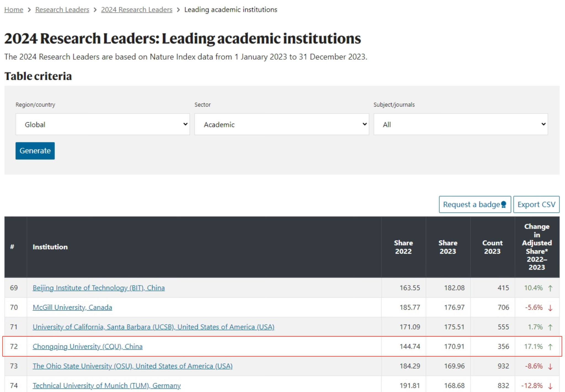Go to Home breadcrumb link
Screen dimensions: 565x392
14,10
